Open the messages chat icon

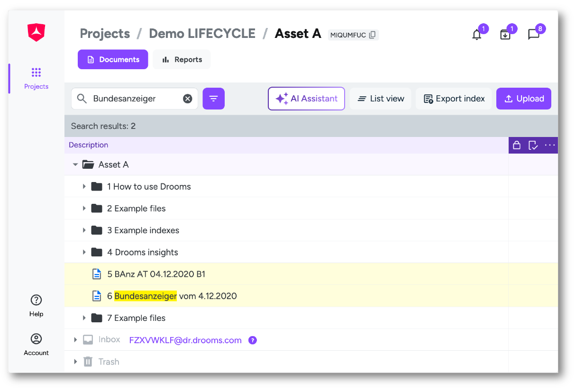tap(534, 35)
